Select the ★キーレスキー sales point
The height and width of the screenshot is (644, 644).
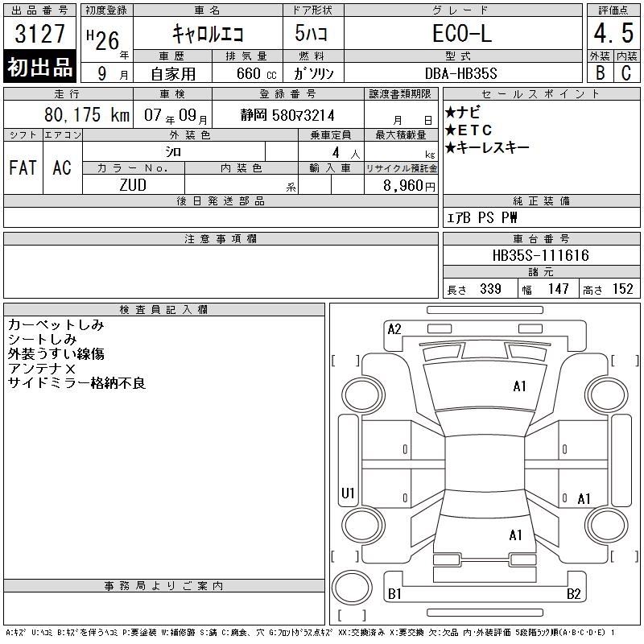pos(487,147)
